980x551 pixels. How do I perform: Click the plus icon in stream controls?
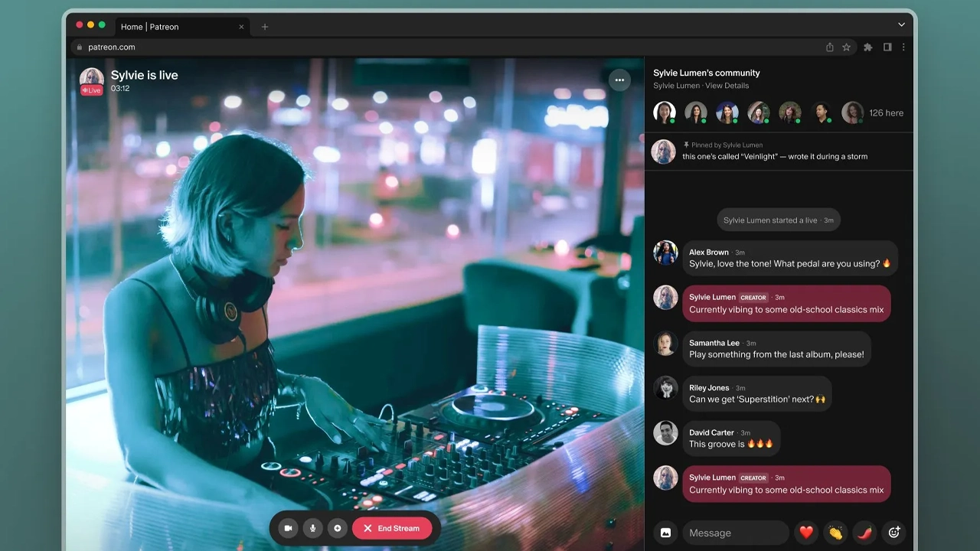(x=337, y=528)
